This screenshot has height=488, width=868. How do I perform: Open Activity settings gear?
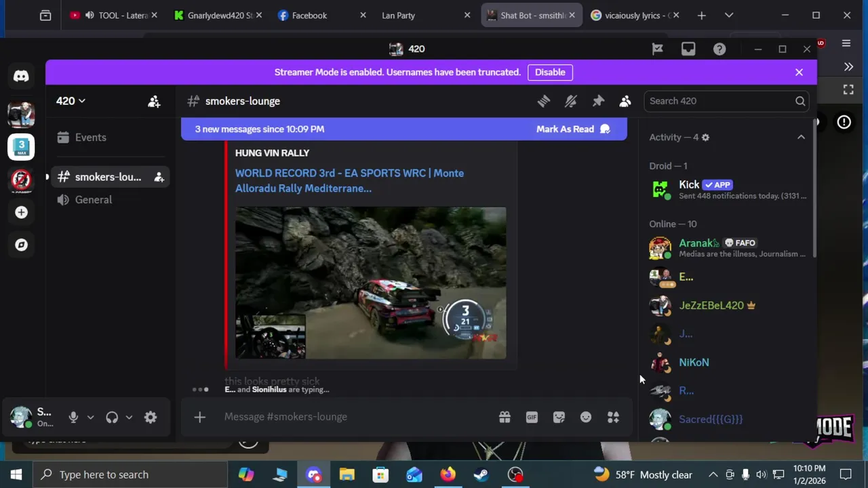click(x=705, y=138)
